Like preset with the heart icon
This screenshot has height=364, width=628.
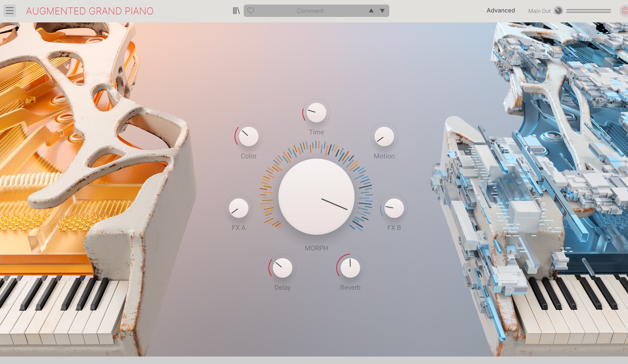251,11
